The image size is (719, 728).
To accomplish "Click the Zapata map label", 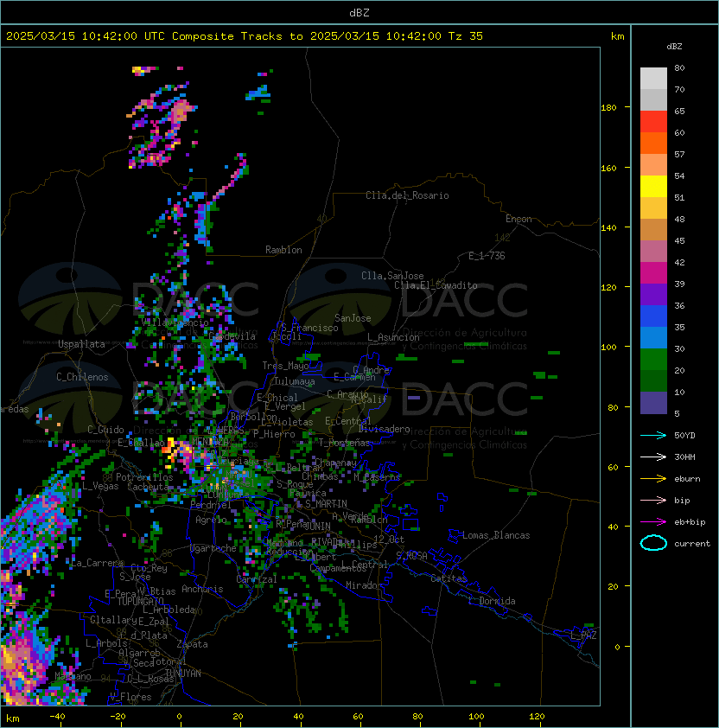I will coord(192,644).
